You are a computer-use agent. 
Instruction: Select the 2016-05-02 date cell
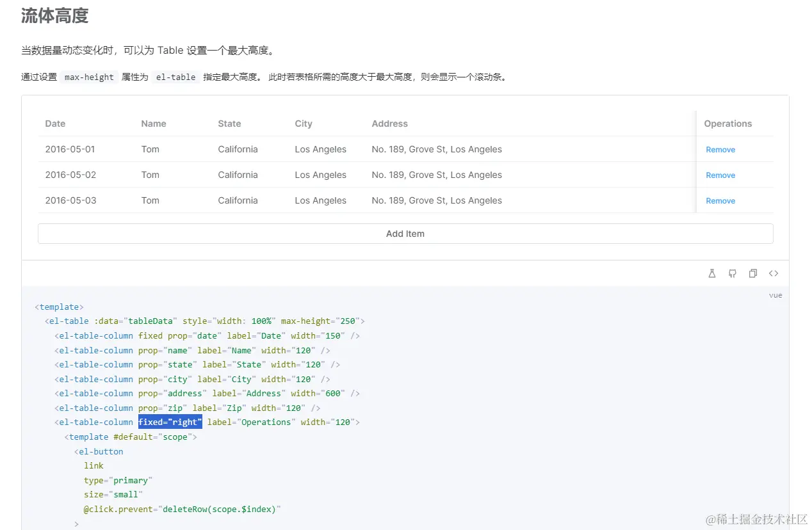pos(70,175)
